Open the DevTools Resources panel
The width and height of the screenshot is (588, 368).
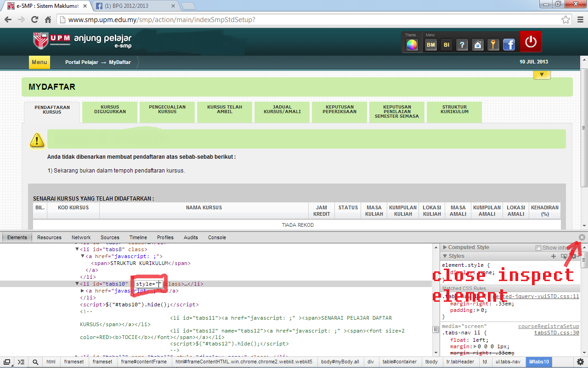tap(49, 237)
